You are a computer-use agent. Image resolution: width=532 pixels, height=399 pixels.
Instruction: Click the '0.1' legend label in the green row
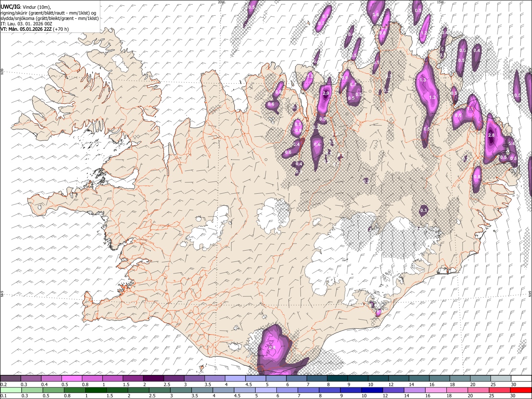(x=3, y=396)
